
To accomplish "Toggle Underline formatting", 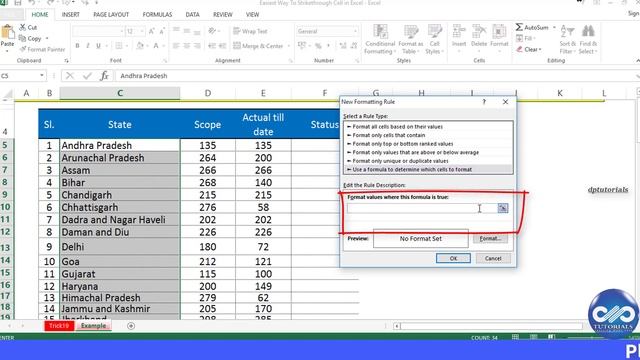I will 98,46.
